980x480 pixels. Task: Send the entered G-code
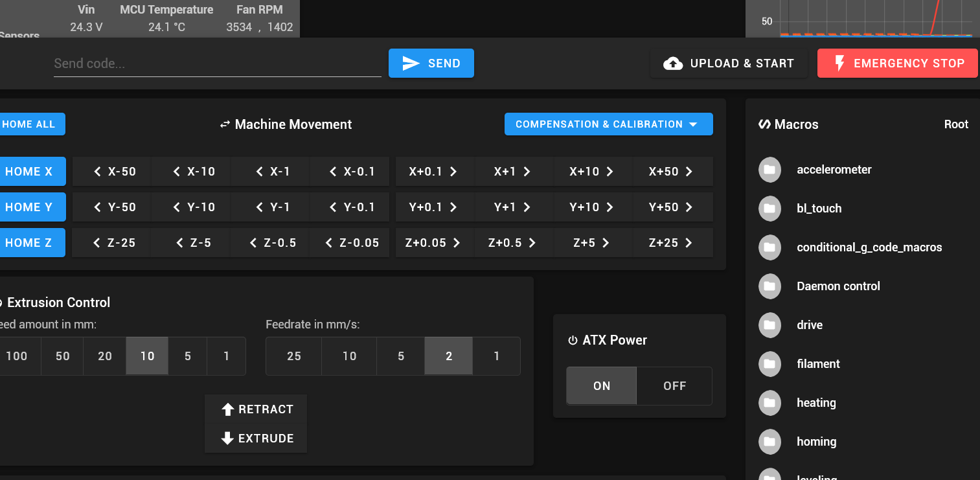point(431,63)
